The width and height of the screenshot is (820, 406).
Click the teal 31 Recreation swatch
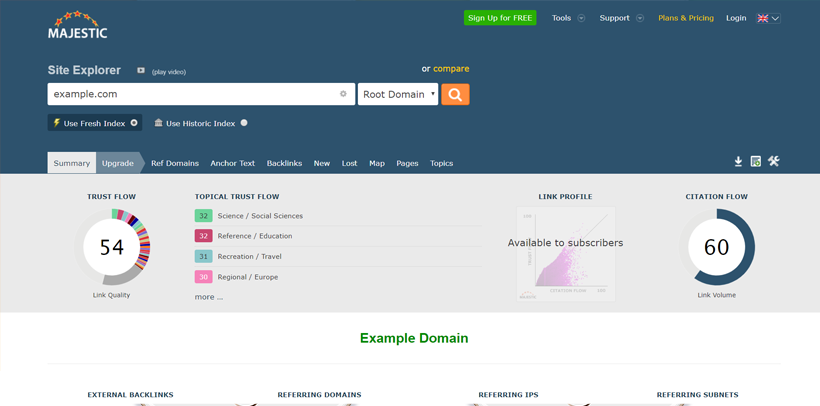click(203, 256)
